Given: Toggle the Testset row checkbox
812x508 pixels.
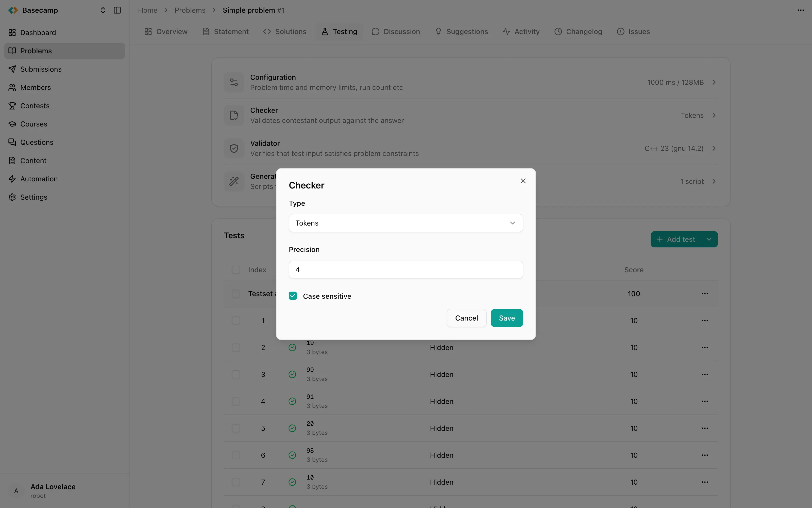Looking at the screenshot, I should tap(236, 294).
